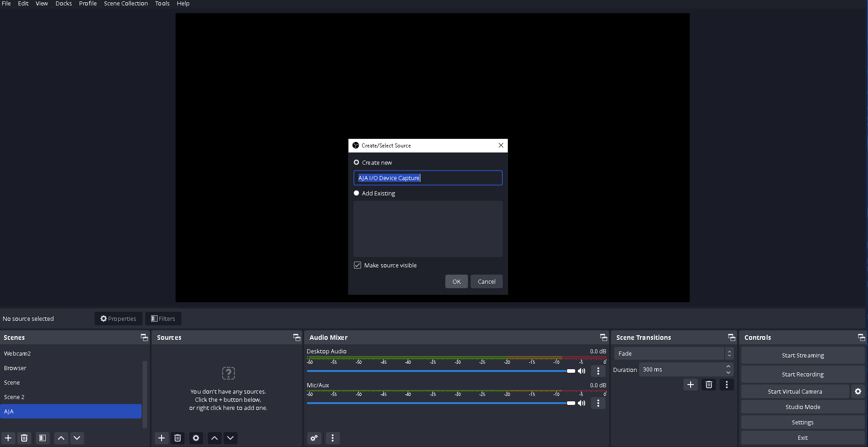Click the remove scene trash icon
Image resolution: width=868 pixels, height=447 pixels.
[24, 438]
